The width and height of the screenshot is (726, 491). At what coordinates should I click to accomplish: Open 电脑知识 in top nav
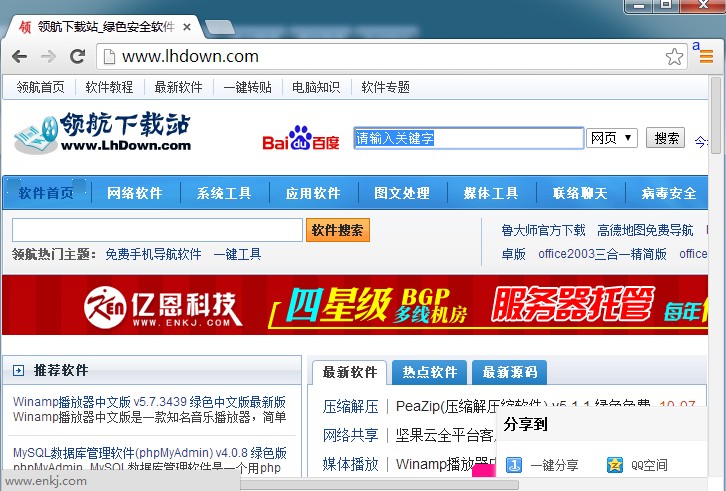tap(316, 87)
